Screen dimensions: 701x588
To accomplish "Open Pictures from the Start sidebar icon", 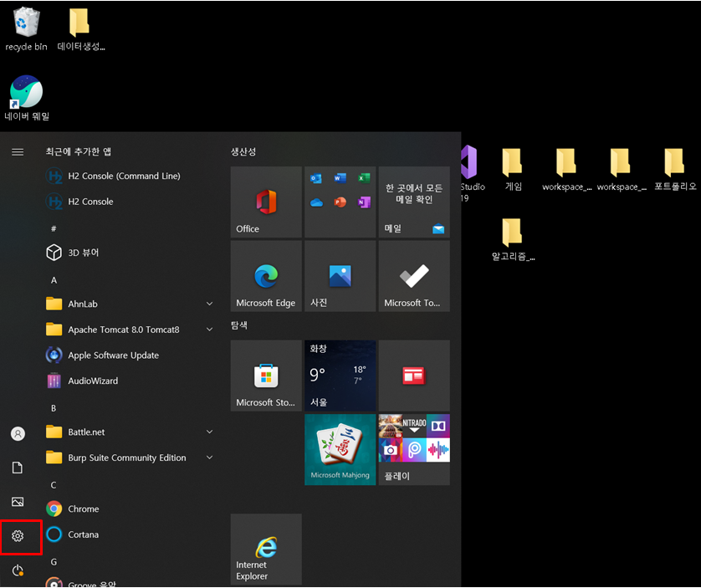I will [18, 502].
